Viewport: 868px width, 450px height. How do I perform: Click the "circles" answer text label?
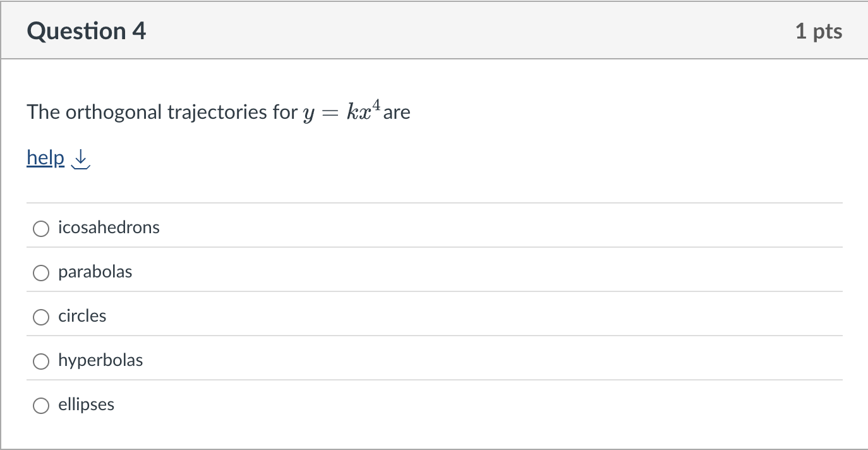81,316
